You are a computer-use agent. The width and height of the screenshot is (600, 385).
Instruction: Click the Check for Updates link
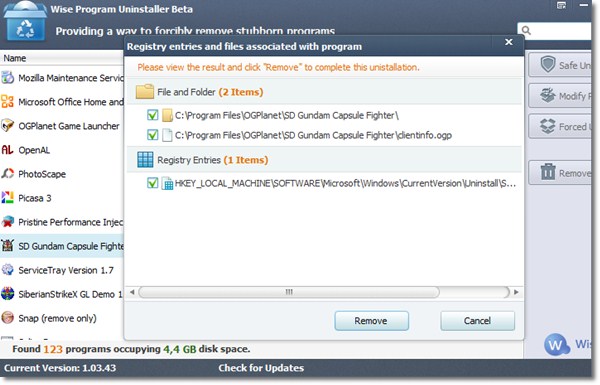261,368
